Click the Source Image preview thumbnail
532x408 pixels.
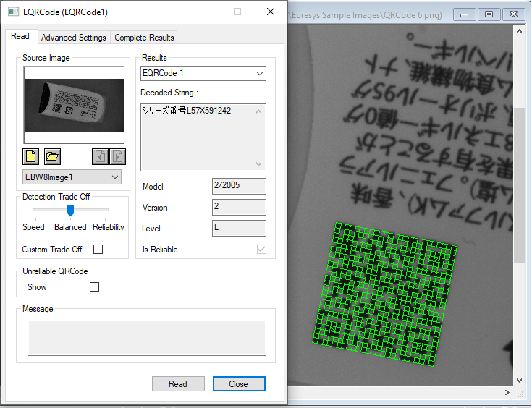click(74, 106)
